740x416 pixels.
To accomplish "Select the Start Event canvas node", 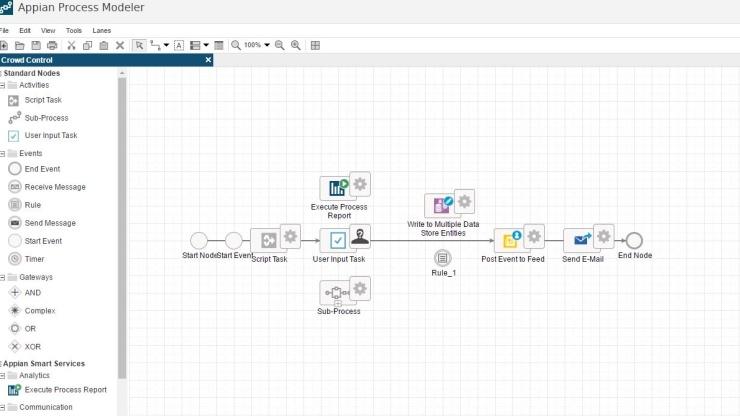I will click(x=234, y=241).
